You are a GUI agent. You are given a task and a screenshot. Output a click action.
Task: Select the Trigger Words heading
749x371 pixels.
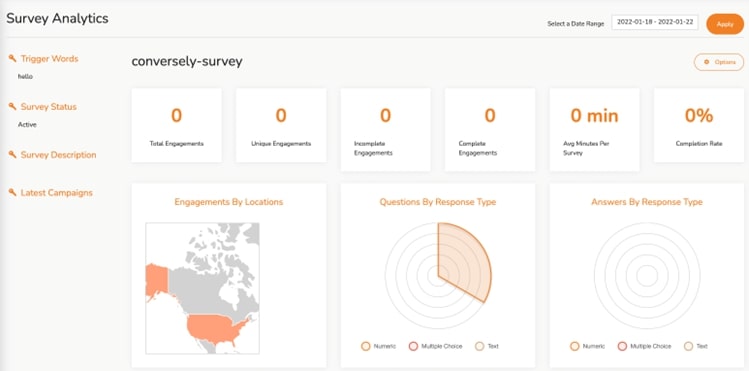click(x=49, y=59)
